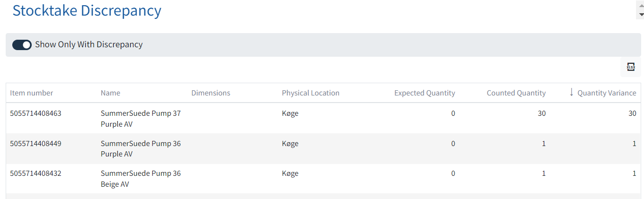Click the counted quantity value 30

click(x=541, y=113)
